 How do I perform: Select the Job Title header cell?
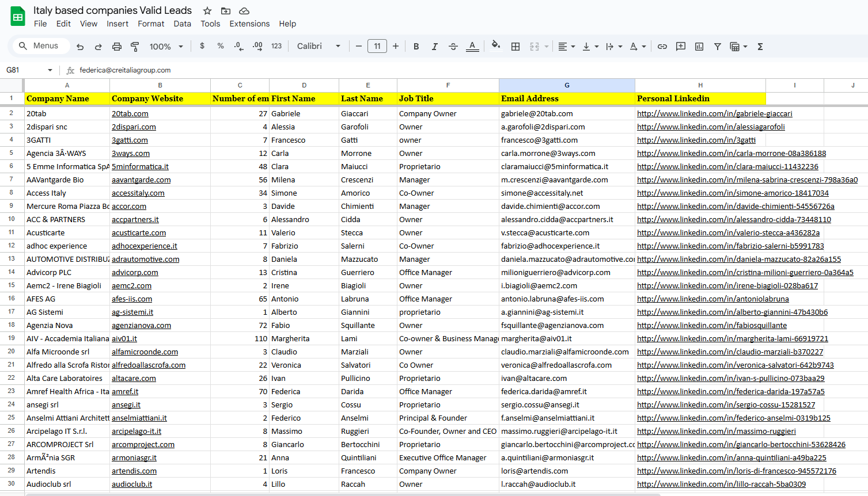click(448, 98)
